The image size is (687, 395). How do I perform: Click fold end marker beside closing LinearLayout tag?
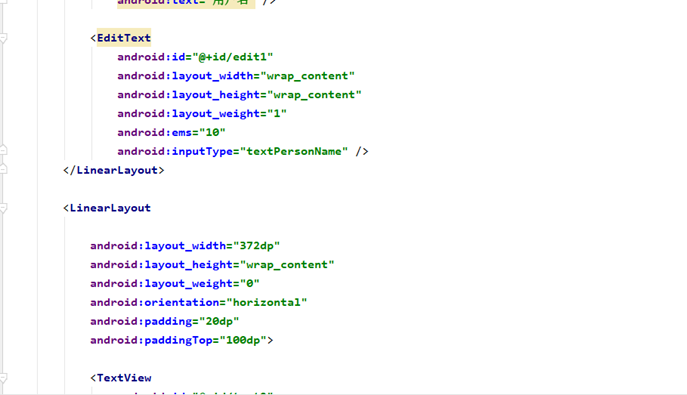point(3,169)
